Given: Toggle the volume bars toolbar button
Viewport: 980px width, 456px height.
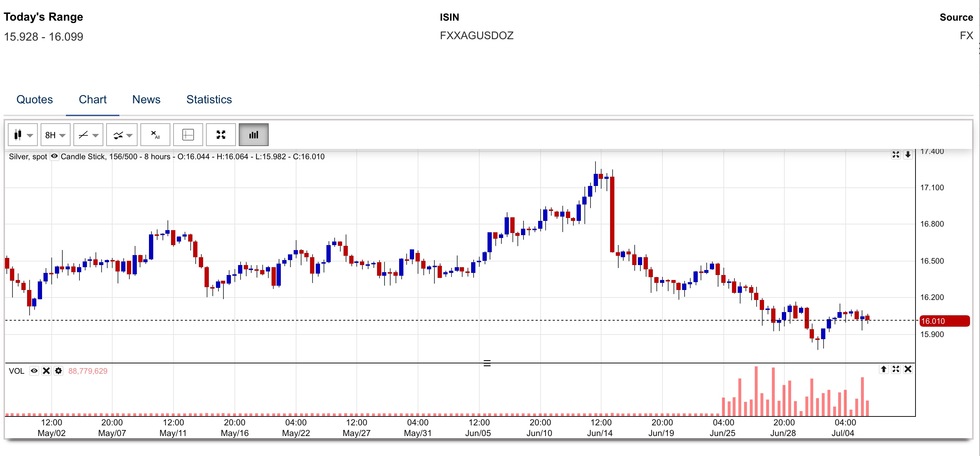Looking at the screenshot, I should [x=253, y=135].
